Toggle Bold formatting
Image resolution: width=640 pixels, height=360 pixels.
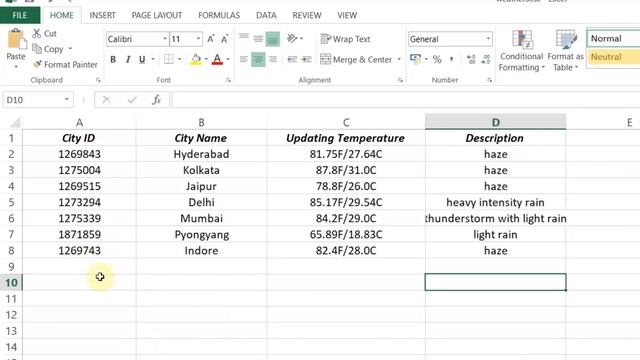(x=113, y=60)
